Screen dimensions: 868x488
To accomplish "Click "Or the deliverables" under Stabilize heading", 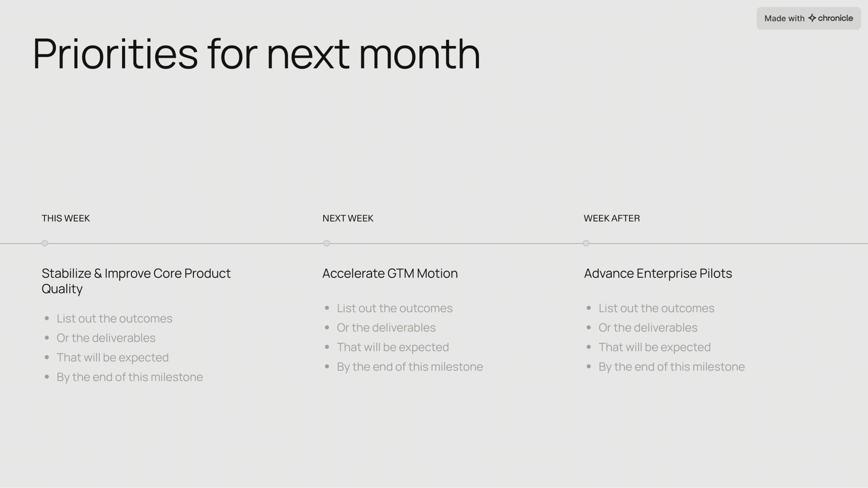I will (x=106, y=338).
